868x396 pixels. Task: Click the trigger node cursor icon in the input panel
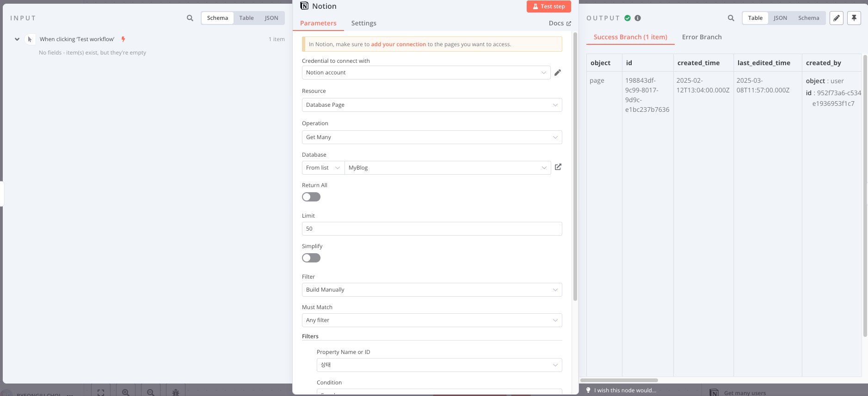click(x=30, y=39)
